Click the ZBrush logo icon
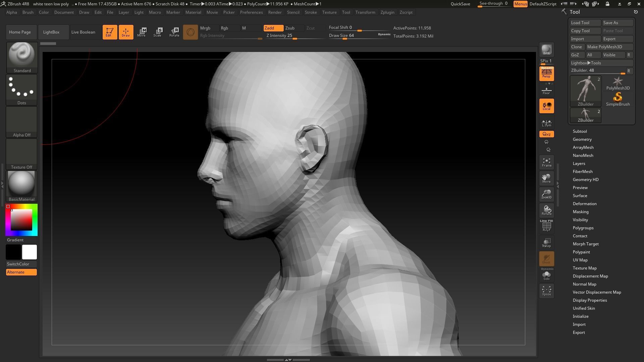 3,4
